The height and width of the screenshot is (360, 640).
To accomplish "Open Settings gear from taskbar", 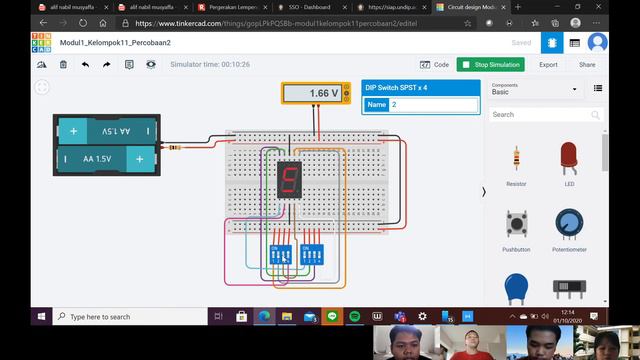I will pos(422,316).
